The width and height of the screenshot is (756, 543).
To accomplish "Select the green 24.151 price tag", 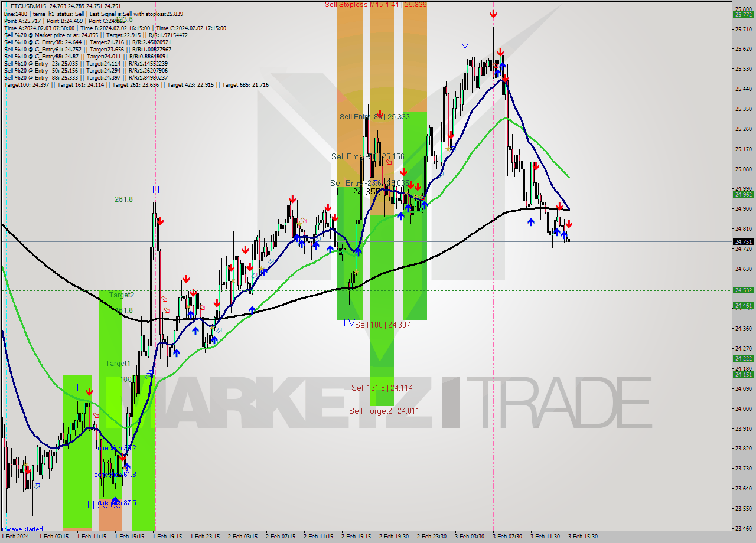I will pos(743,374).
